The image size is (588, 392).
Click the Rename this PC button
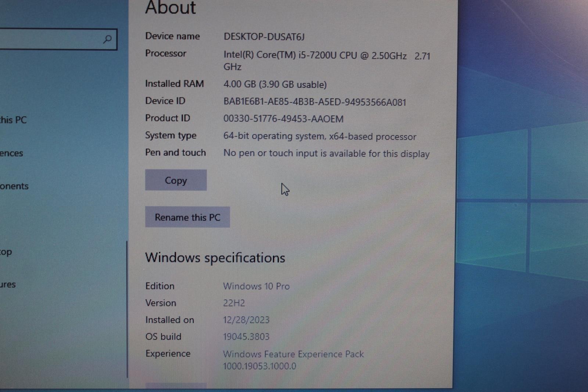coord(187,217)
